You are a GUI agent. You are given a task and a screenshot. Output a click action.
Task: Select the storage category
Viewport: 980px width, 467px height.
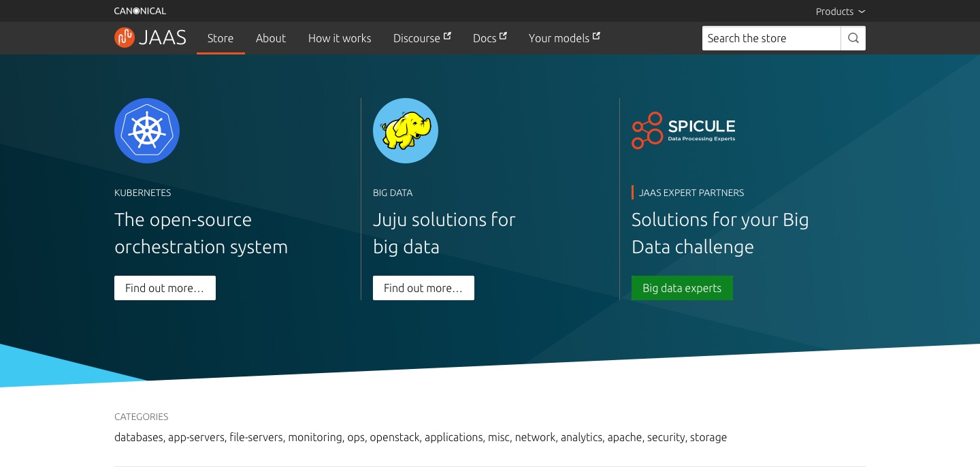pos(708,437)
